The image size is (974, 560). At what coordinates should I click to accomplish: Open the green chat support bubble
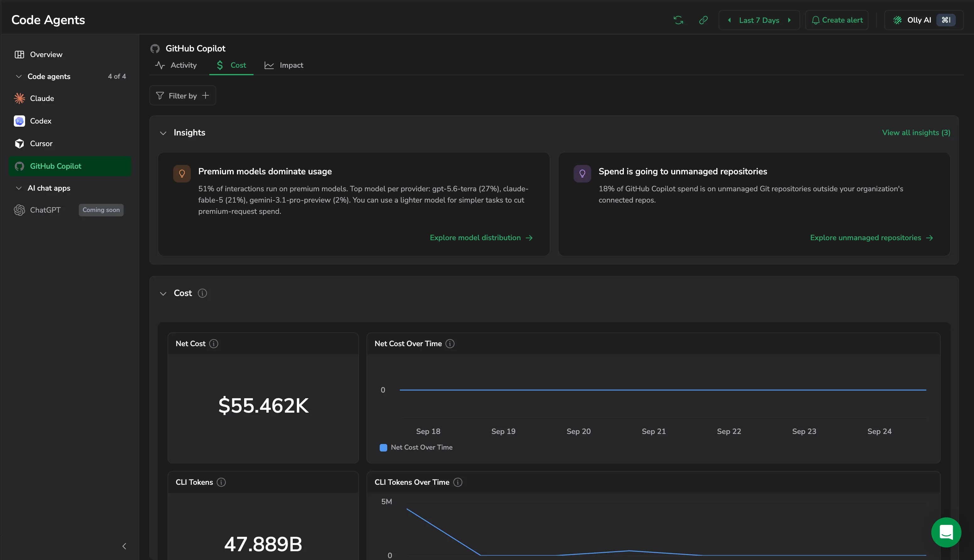click(946, 532)
